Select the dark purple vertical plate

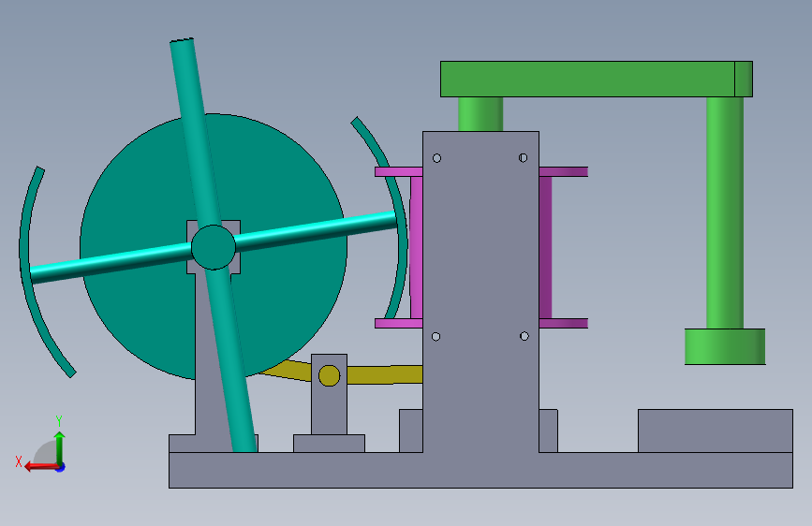545,247
